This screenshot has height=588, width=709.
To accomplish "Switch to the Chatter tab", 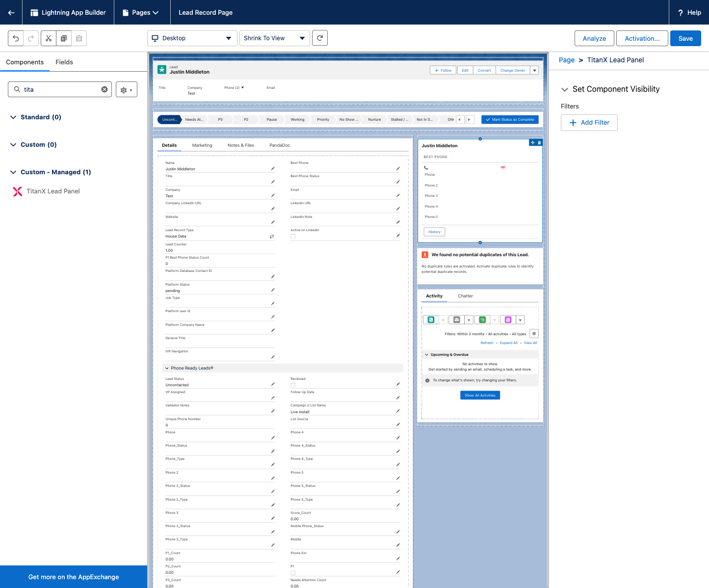I will tap(465, 296).
